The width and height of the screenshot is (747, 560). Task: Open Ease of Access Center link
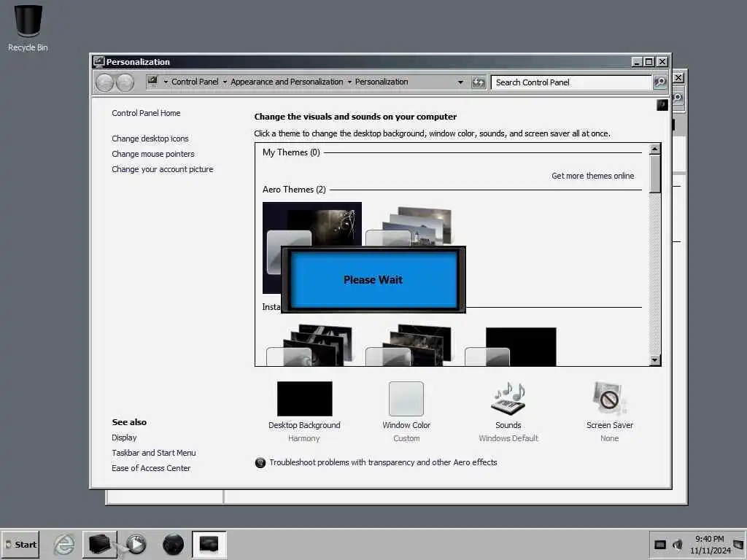(151, 468)
